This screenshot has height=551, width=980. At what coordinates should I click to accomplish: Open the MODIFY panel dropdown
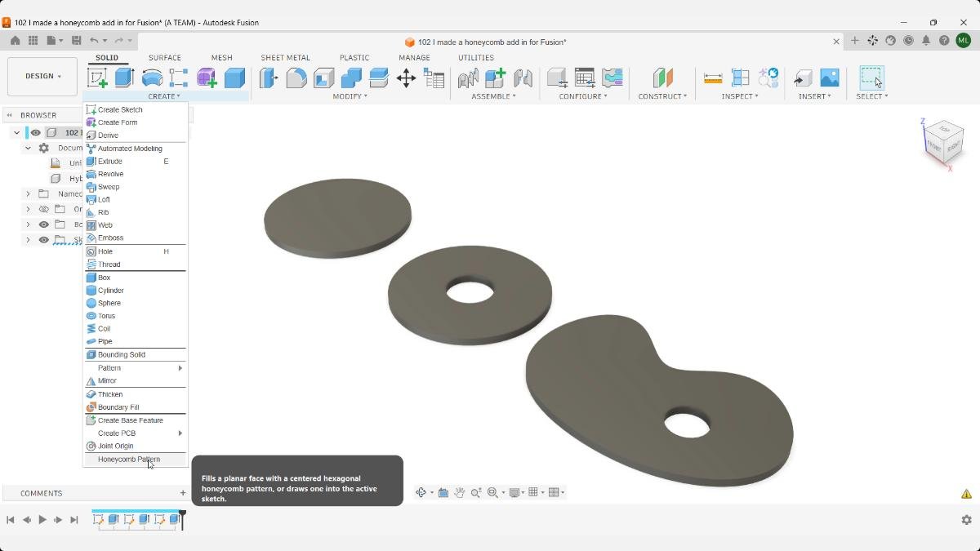click(350, 96)
